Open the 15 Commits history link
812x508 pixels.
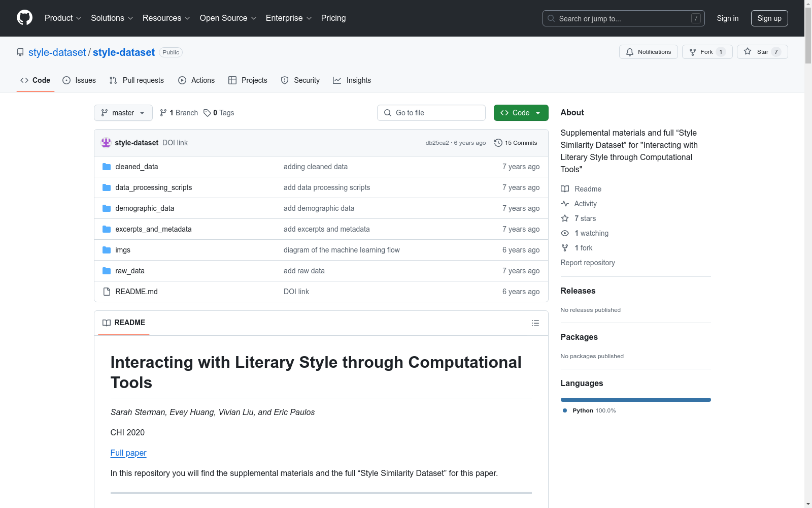click(x=516, y=143)
